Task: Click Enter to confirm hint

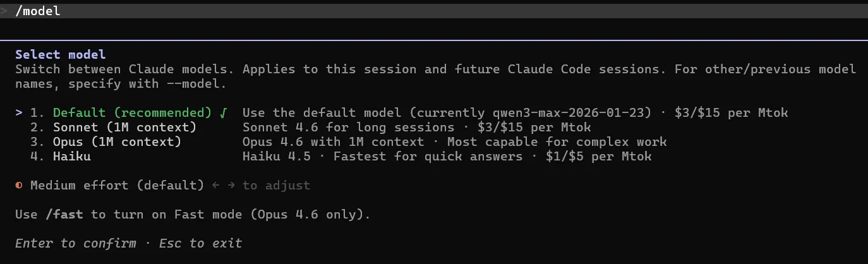Action: 75,243
